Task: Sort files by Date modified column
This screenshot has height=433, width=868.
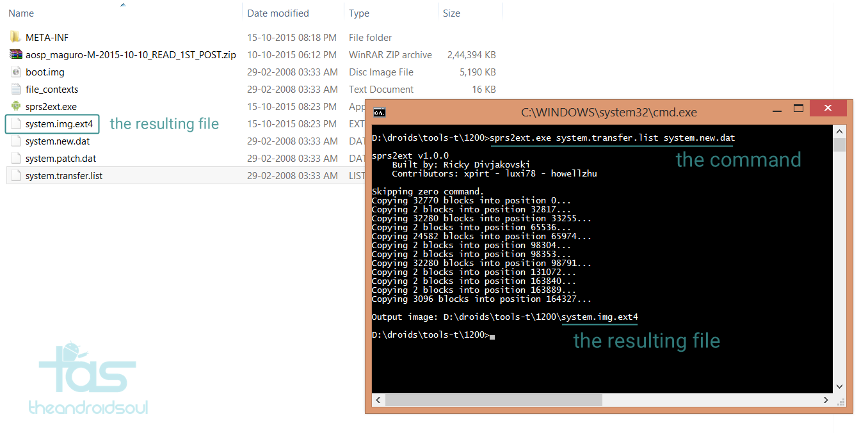Action: pos(278,13)
